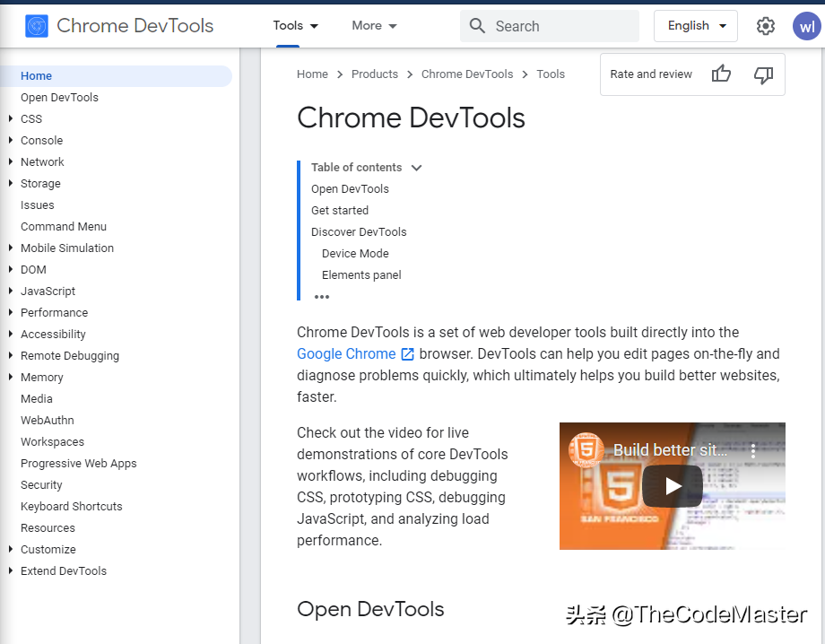The image size is (825, 644).
Task: Expand the Console sidebar section
Action: (11, 141)
